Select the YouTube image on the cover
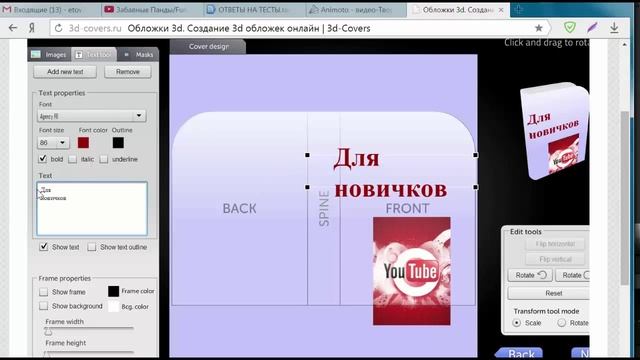 click(411, 271)
